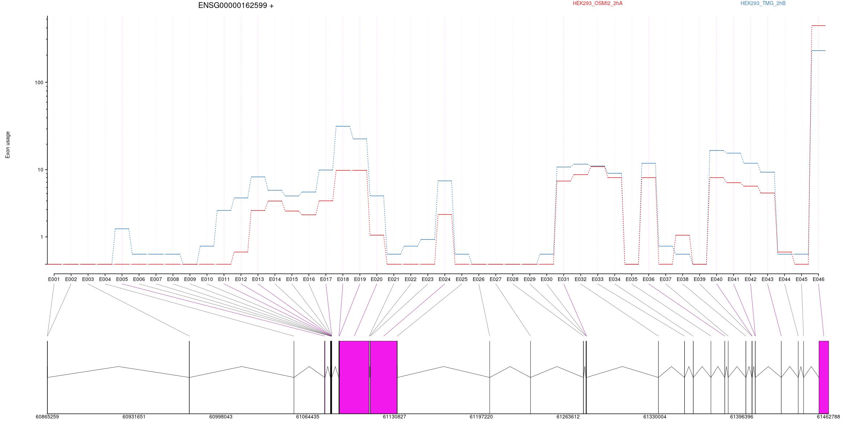Select exon label E040
This screenshot has height=434, width=868.
tap(716, 279)
